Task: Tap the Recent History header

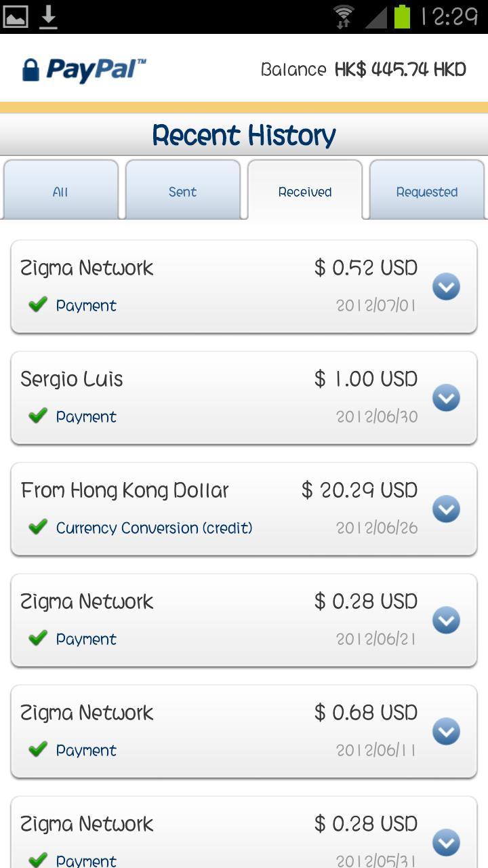Action: 244,135
